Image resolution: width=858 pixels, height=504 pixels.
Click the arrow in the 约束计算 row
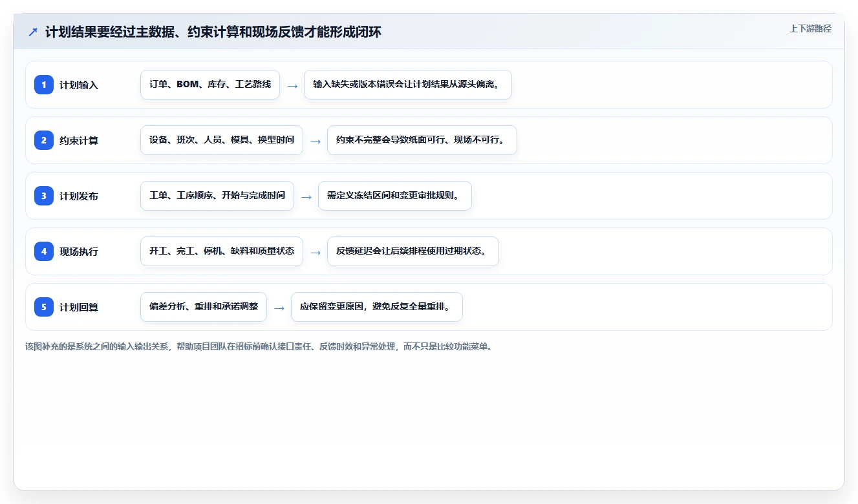click(x=316, y=141)
